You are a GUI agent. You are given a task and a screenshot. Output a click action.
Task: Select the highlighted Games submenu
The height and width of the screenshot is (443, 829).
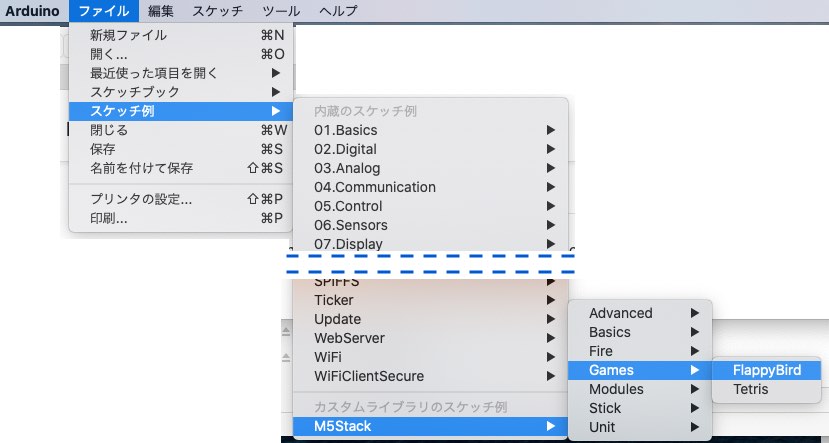[x=640, y=370]
